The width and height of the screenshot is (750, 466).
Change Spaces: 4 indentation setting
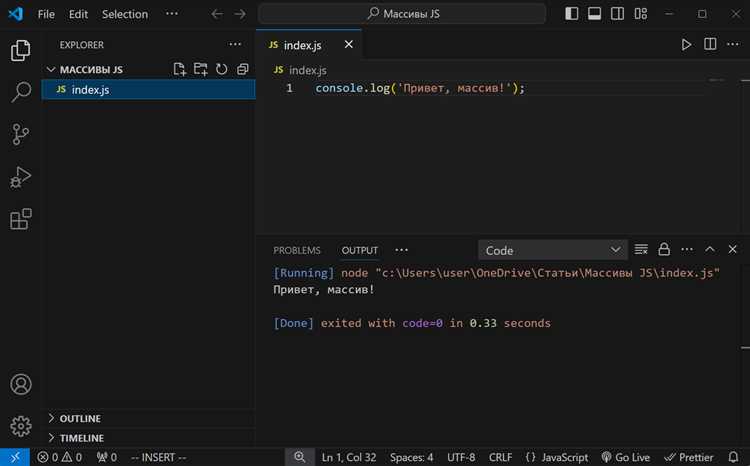pyautogui.click(x=411, y=457)
